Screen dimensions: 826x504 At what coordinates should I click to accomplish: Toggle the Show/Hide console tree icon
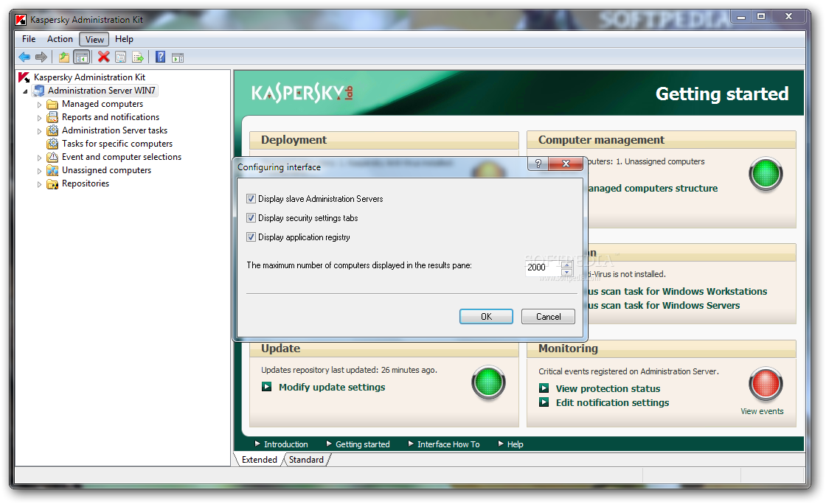click(82, 57)
